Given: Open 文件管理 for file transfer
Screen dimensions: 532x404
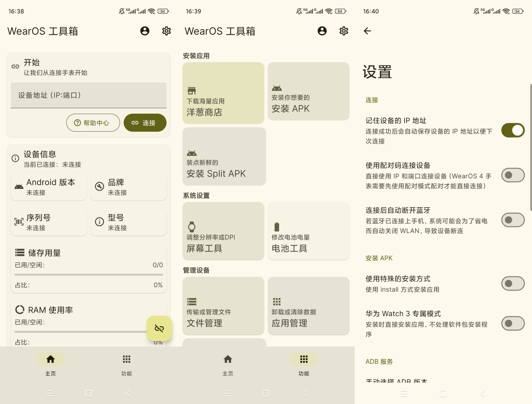Looking at the screenshot, I should coord(223,306).
